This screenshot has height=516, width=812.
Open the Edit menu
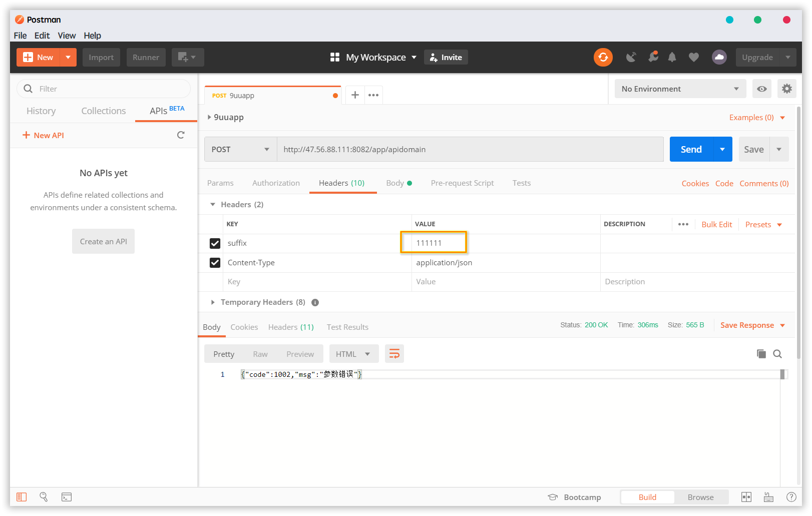coord(42,36)
